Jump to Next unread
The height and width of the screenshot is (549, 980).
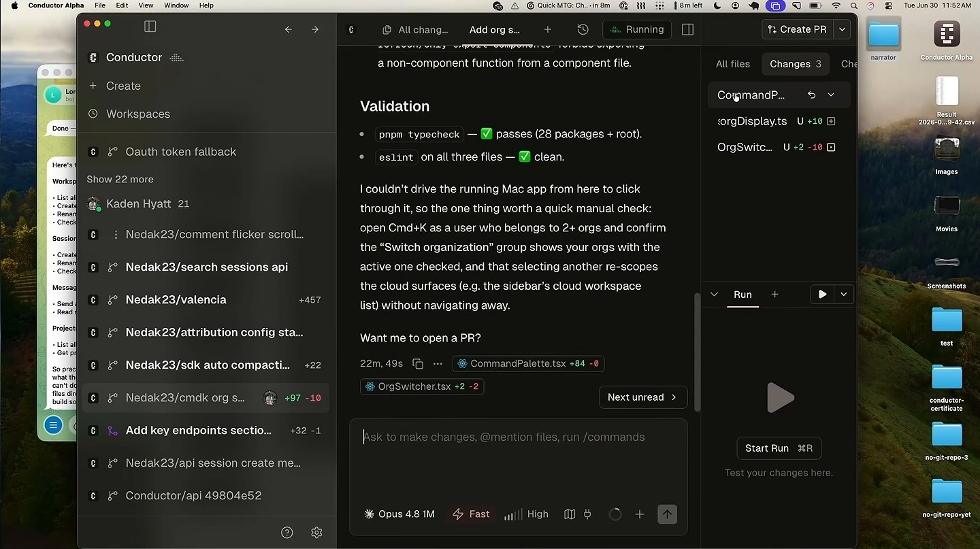[x=643, y=397]
